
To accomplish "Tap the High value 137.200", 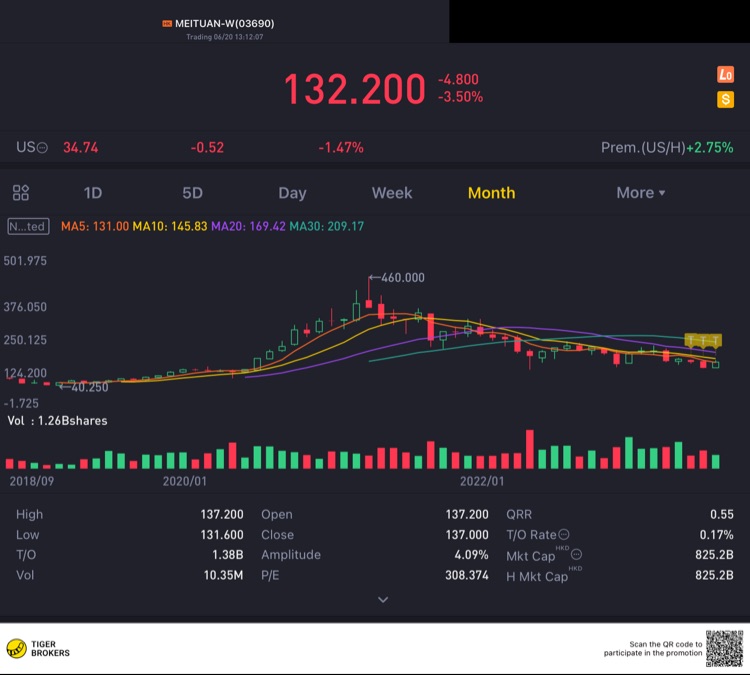I will point(222,514).
